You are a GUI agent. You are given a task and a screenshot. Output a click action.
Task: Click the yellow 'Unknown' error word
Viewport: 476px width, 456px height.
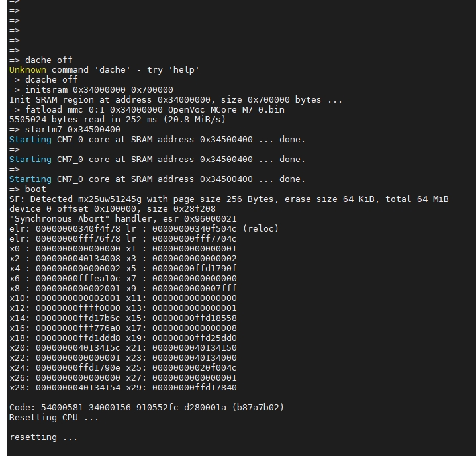click(28, 69)
